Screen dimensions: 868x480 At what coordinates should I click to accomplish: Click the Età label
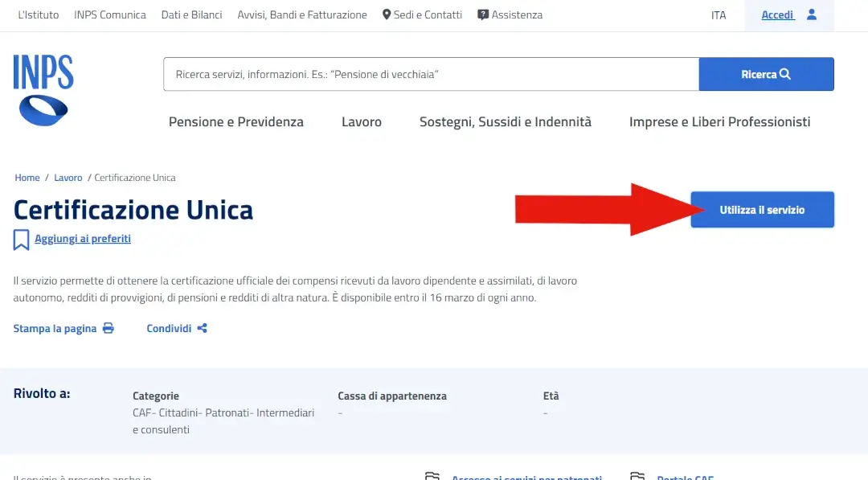point(551,396)
